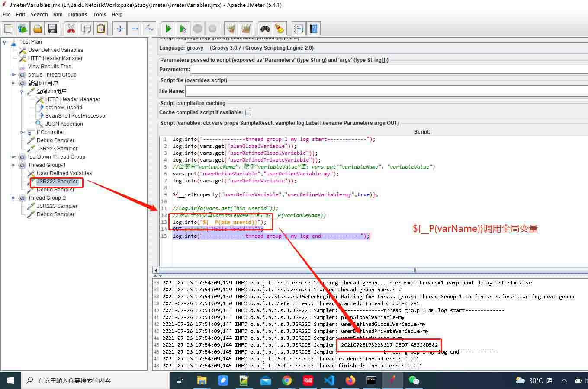Open Visual Studio Code from taskbar
This screenshot has height=389, width=588.
pyautogui.click(x=329, y=380)
